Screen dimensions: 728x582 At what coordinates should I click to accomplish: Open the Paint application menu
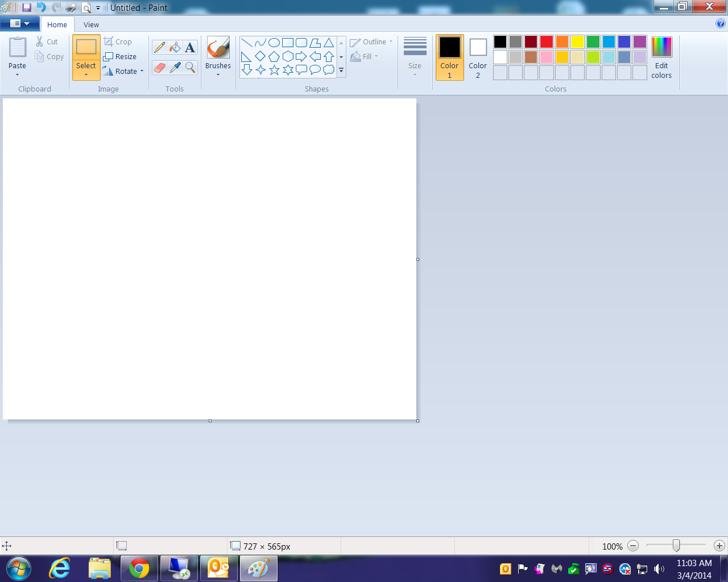tap(20, 24)
